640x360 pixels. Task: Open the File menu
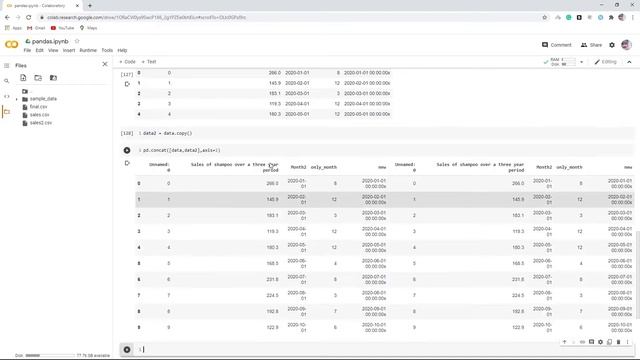(27, 50)
